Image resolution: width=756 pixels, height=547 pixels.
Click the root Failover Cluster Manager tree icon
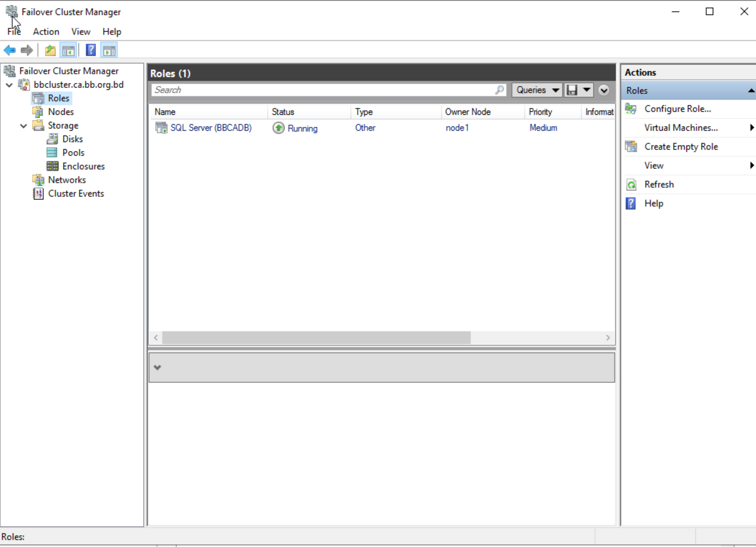pos(9,71)
